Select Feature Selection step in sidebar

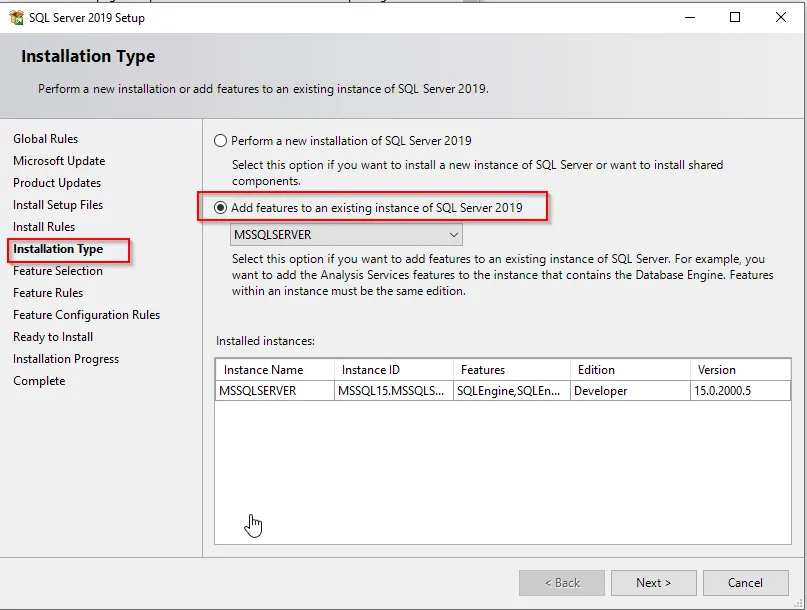pyautogui.click(x=58, y=271)
